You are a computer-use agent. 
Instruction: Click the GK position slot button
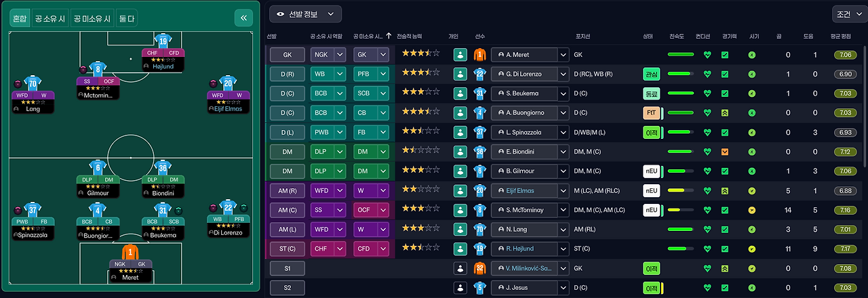pyautogui.click(x=288, y=55)
